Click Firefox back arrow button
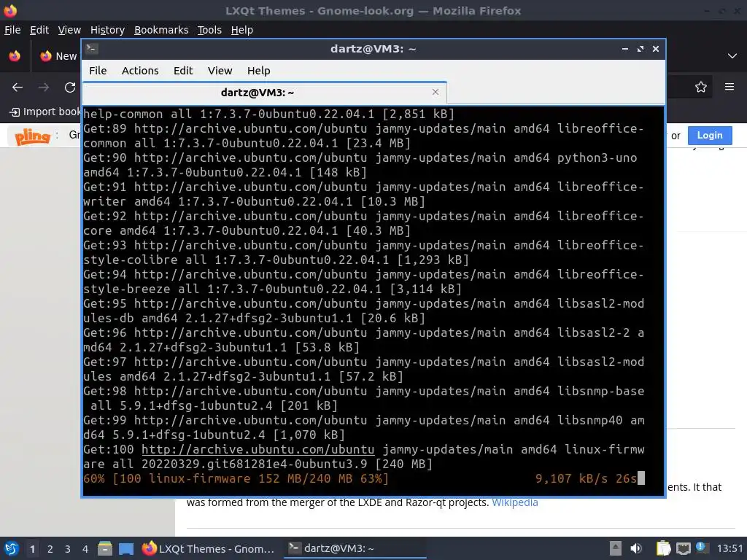The width and height of the screenshot is (747, 560). coord(18,87)
